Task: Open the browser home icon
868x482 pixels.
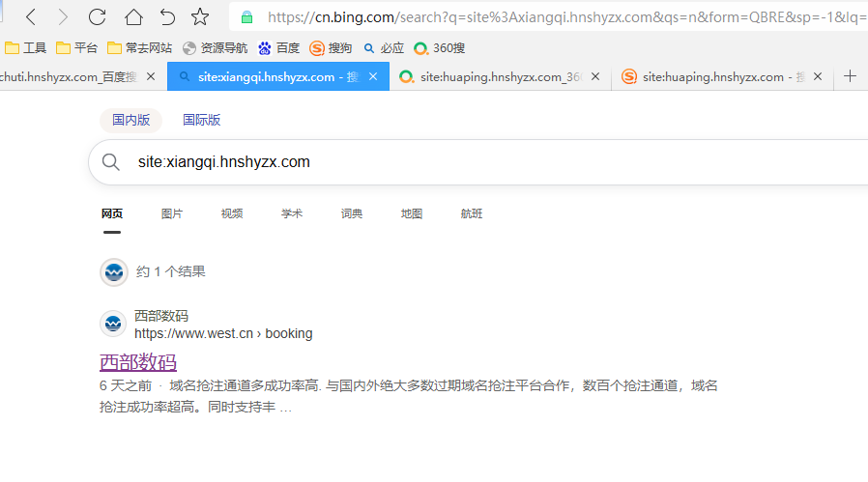Action: pos(133,17)
